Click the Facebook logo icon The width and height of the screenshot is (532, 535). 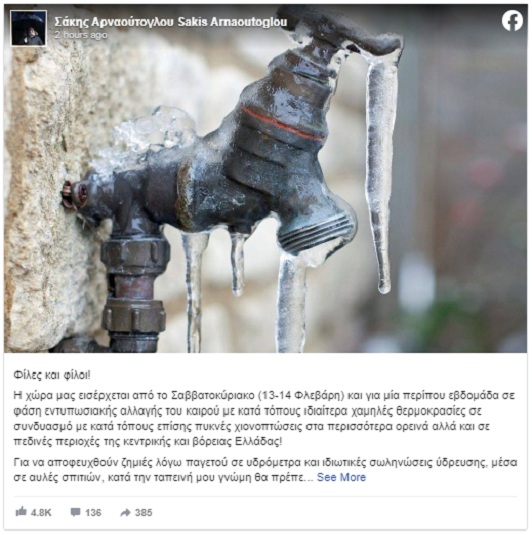click(512, 20)
